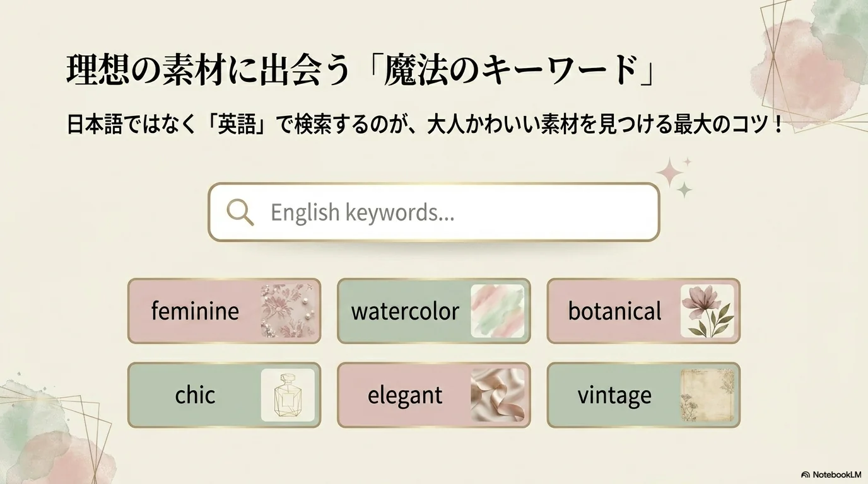Click the floral lace thumbnail on feminine
Screen dimensions: 868x484
coord(288,311)
